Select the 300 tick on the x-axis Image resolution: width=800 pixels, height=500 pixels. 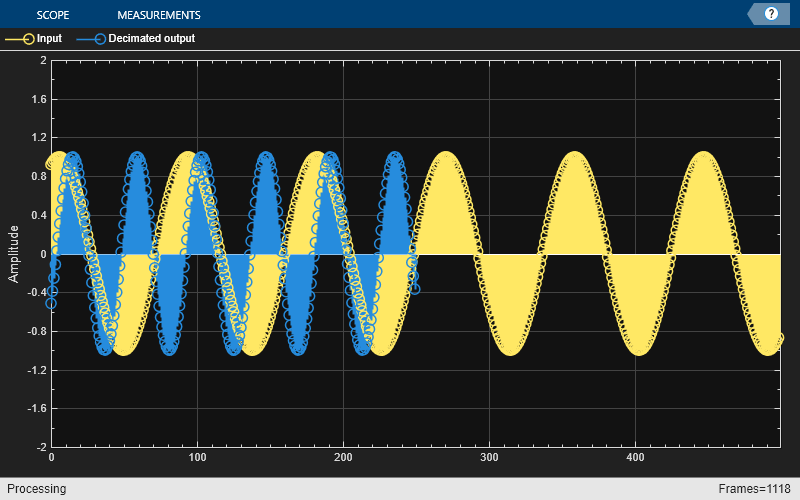coord(489,457)
